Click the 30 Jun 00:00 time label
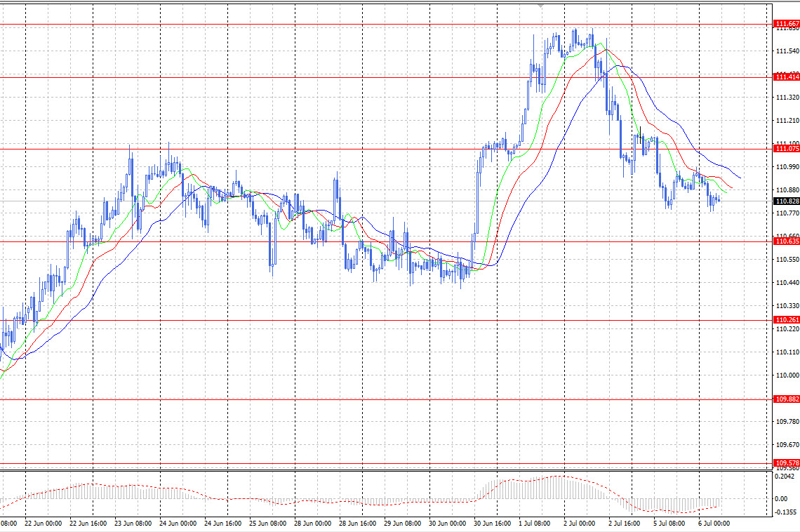800x532 pixels. pos(448,524)
